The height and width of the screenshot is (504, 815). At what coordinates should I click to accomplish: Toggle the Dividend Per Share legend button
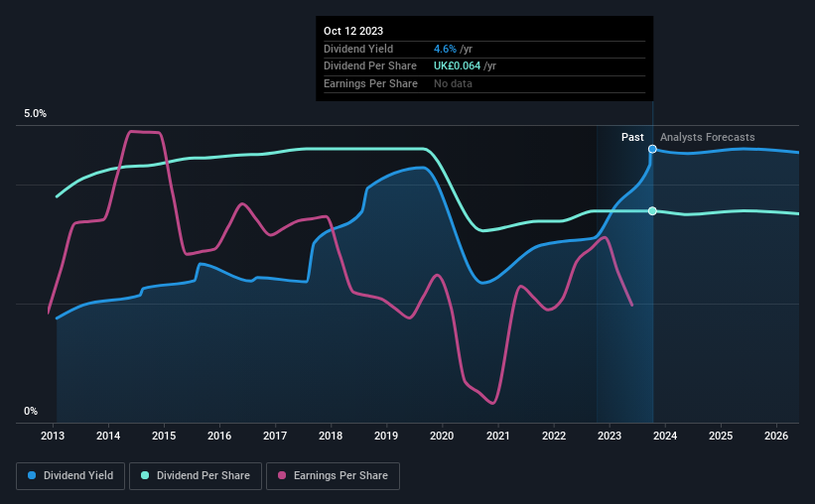pos(196,476)
